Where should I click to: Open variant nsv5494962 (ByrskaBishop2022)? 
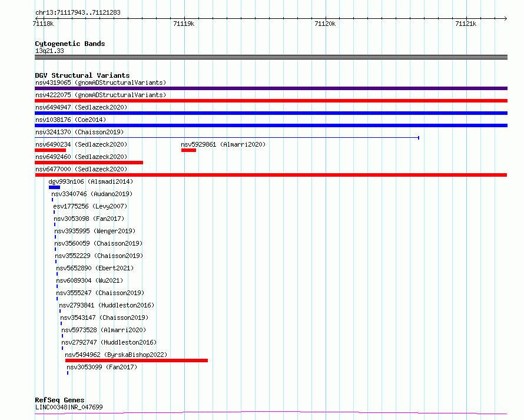point(116,355)
